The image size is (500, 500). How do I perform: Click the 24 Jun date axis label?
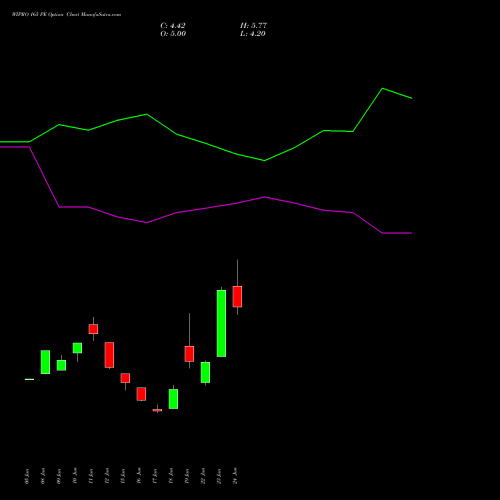(x=235, y=476)
